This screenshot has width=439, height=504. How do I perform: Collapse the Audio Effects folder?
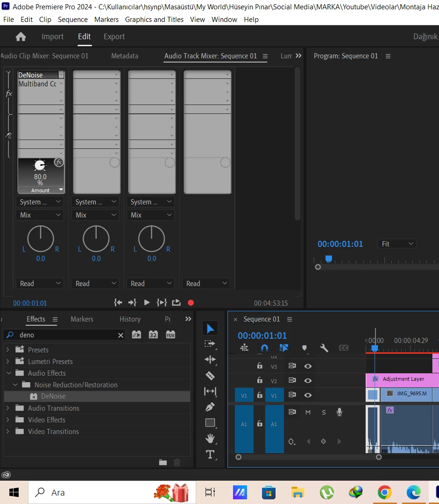click(x=8, y=373)
